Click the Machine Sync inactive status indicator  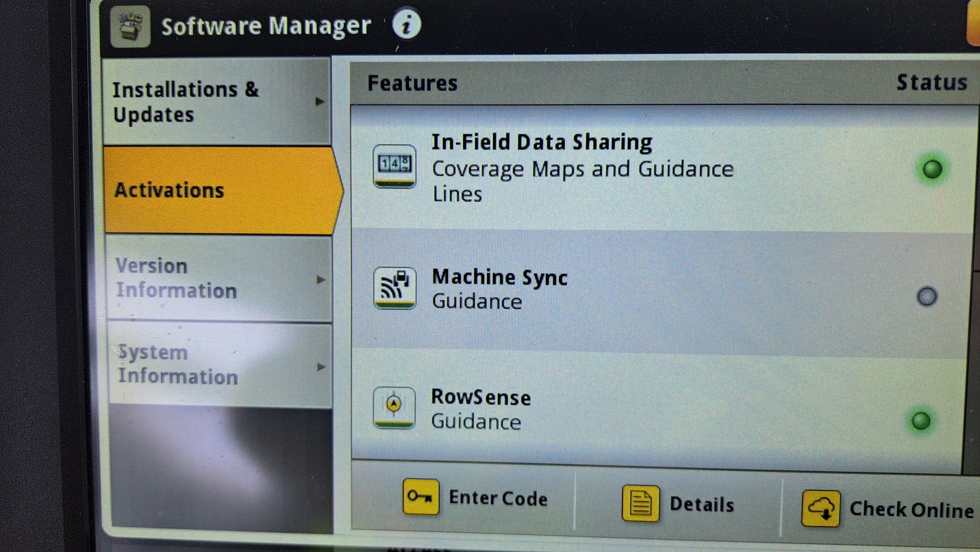[x=927, y=296]
